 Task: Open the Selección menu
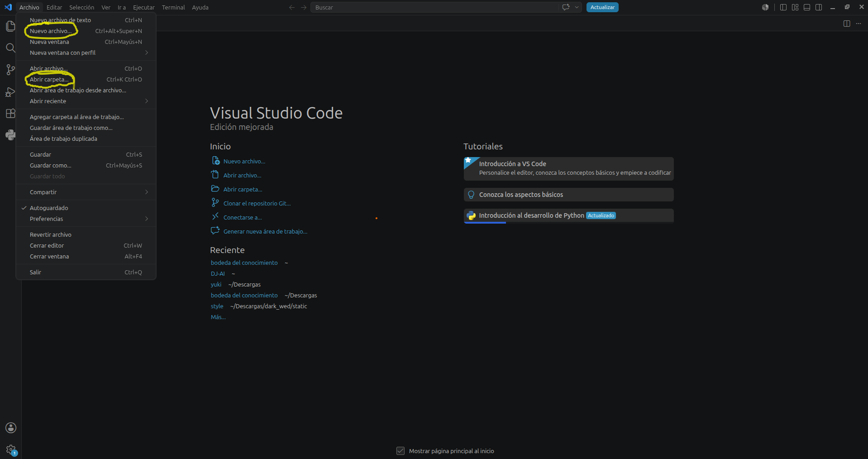click(x=82, y=7)
